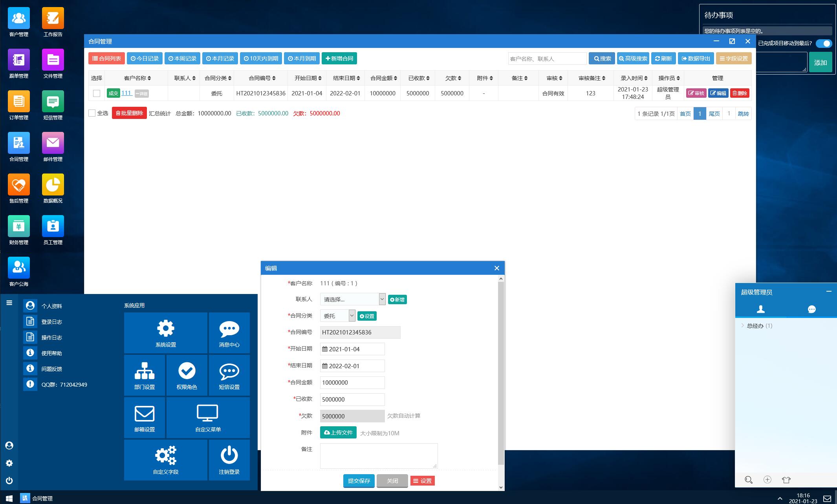Open 短信管理 desktop icon
Viewport: 837px width, 504px height.
click(53, 105)
